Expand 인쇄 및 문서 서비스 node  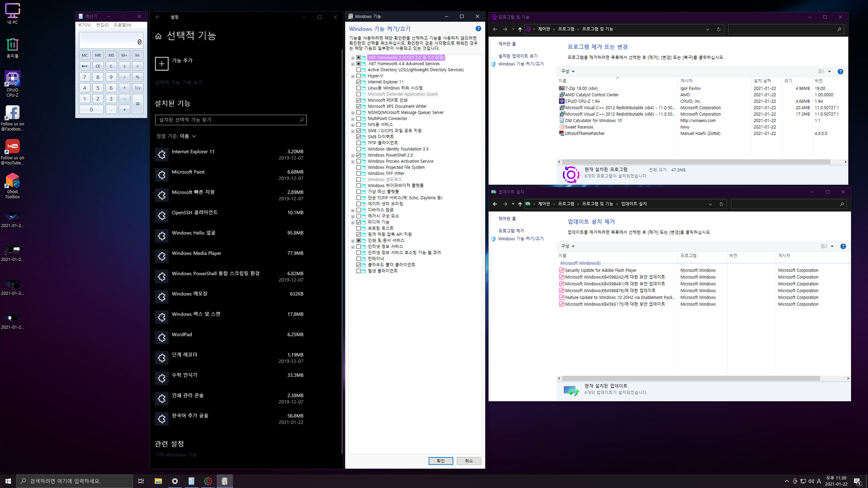(353, 241)
